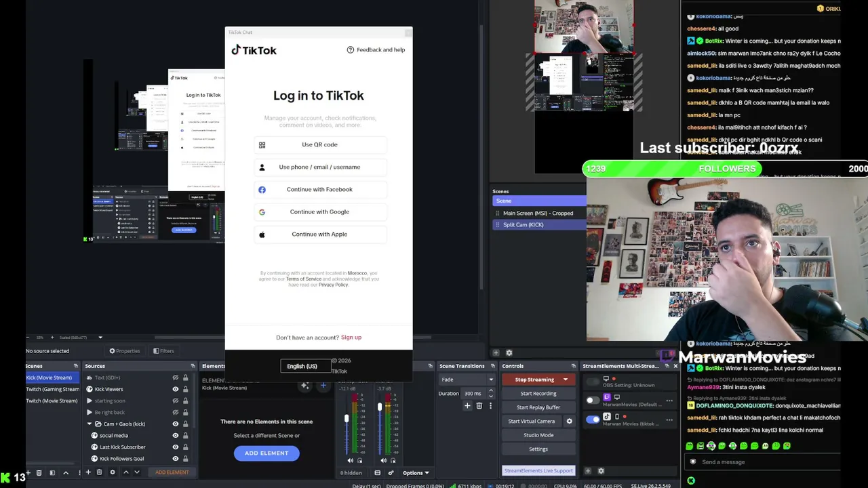This screenshot has width=868, height=488.
Task: Add a scene transition with plus
Action: coord(467,406)
